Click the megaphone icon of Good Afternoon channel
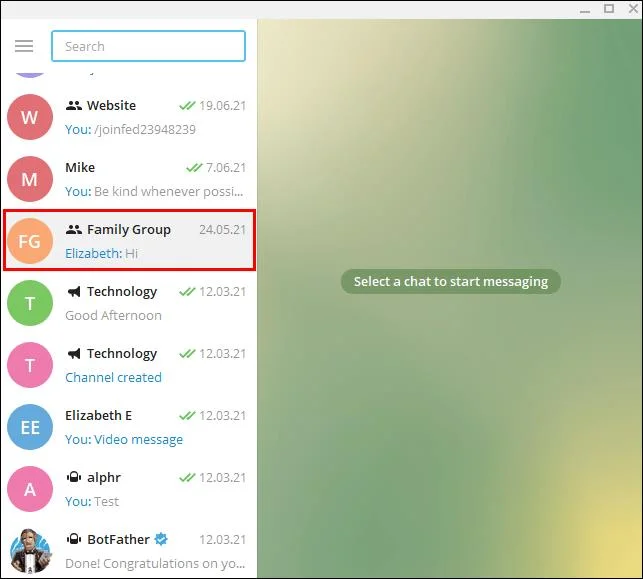 (x=74, y=292)
